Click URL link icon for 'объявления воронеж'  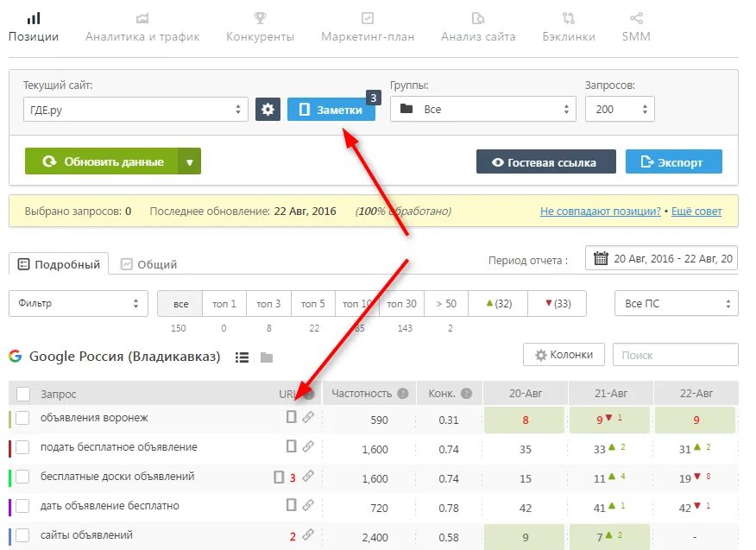pos(308,417)
